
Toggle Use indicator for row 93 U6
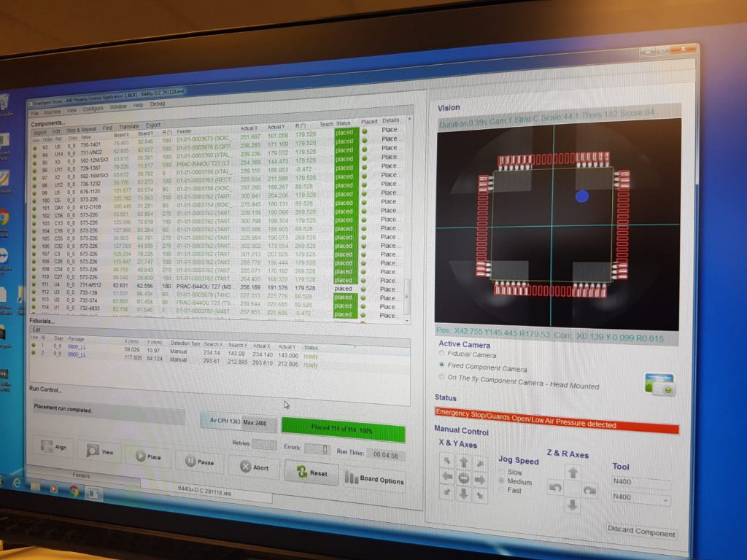(x=34, y=148)
